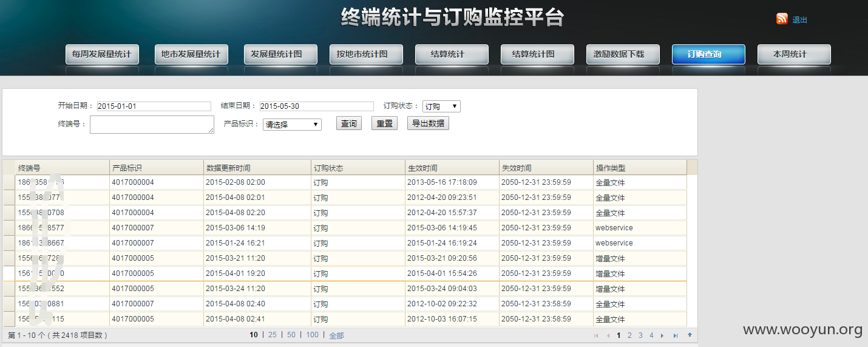Click the orange RSS feed icon

(x=782, y=19)
